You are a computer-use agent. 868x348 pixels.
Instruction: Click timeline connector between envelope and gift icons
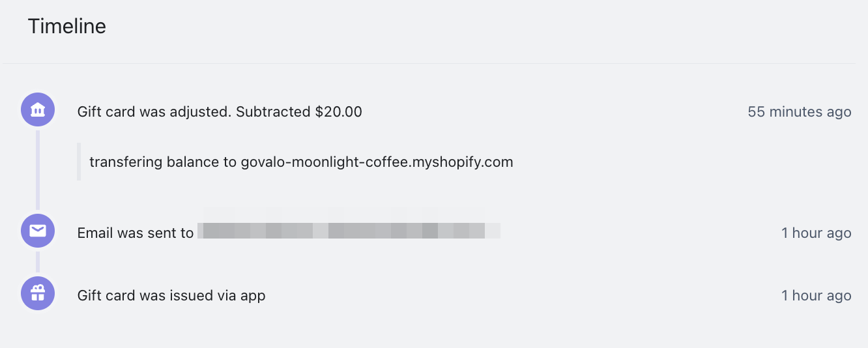[38, 262]
